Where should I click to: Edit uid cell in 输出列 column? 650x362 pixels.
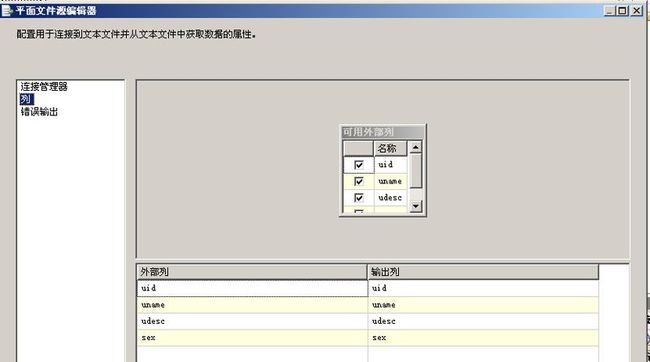(x=483, y=288)
